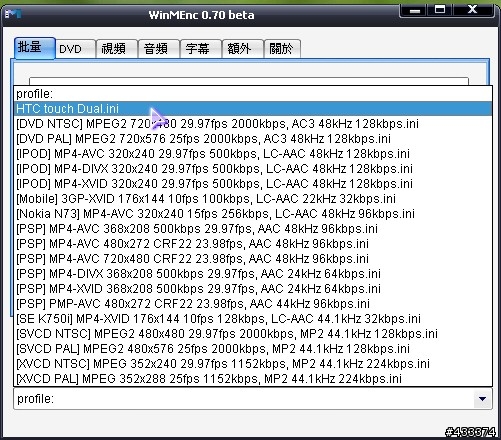
Task: Maximize the WinMEnc window
Action: click(x=440, y=9)
